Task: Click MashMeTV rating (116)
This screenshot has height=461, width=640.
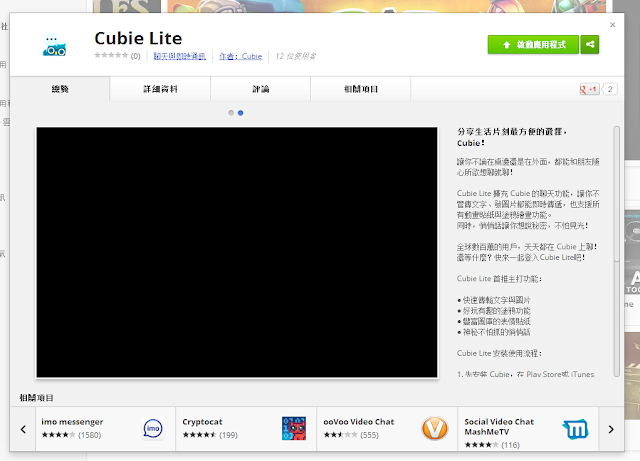Action: 492,445
